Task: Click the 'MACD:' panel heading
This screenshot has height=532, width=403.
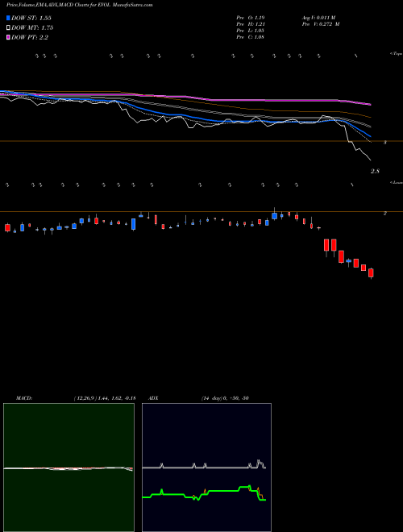Action: [24, 398]
